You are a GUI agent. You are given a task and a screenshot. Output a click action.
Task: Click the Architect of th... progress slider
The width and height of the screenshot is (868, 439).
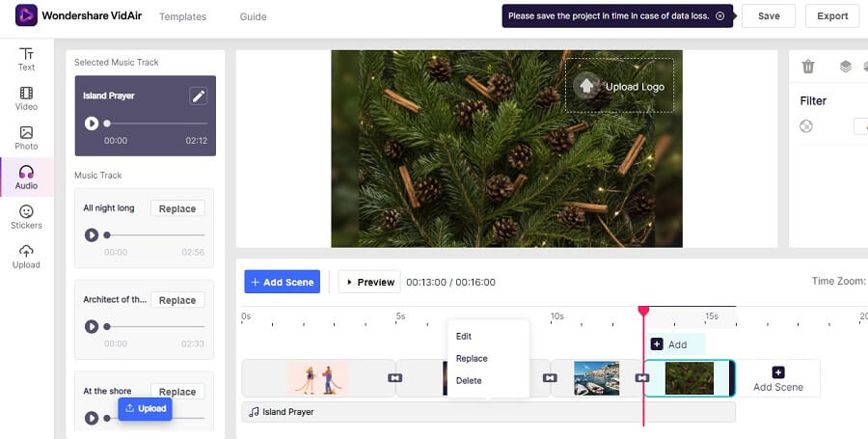(155, 327)
